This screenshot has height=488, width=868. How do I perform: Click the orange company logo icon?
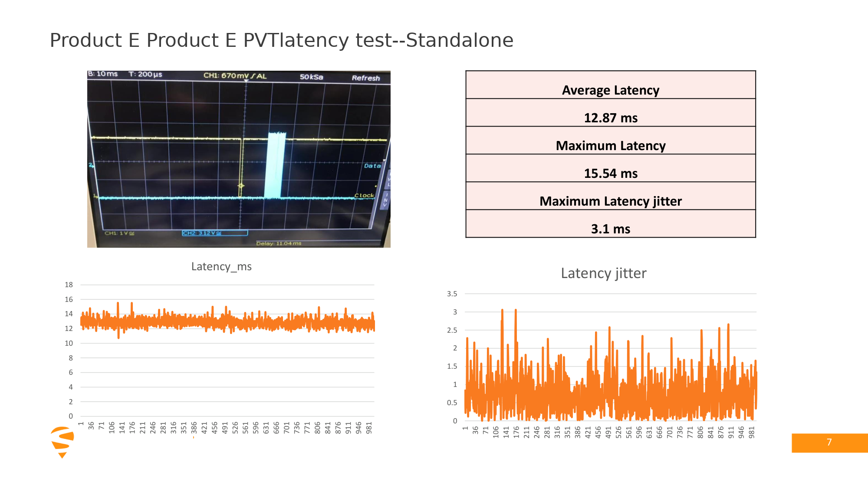[x=62, y=442]
